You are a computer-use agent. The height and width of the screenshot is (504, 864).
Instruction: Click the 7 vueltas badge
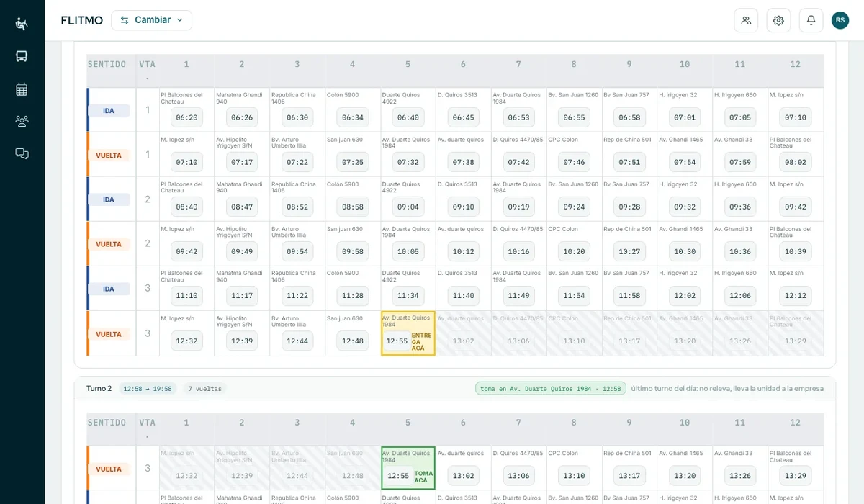pos(204,389)
